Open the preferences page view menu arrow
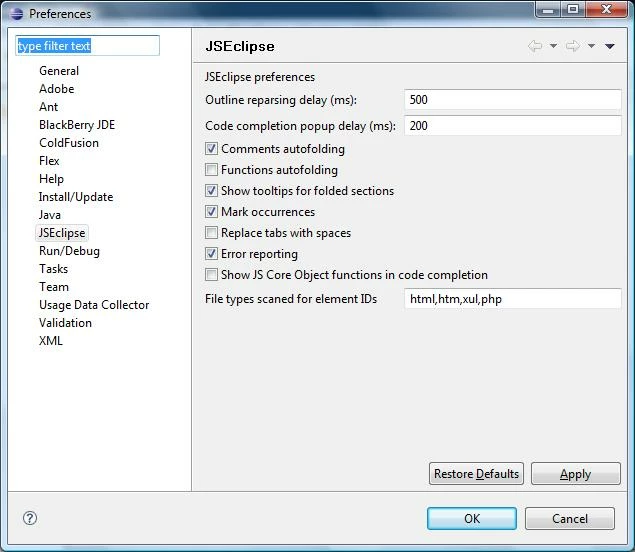 pyautogui.click(x=610, y=46)
